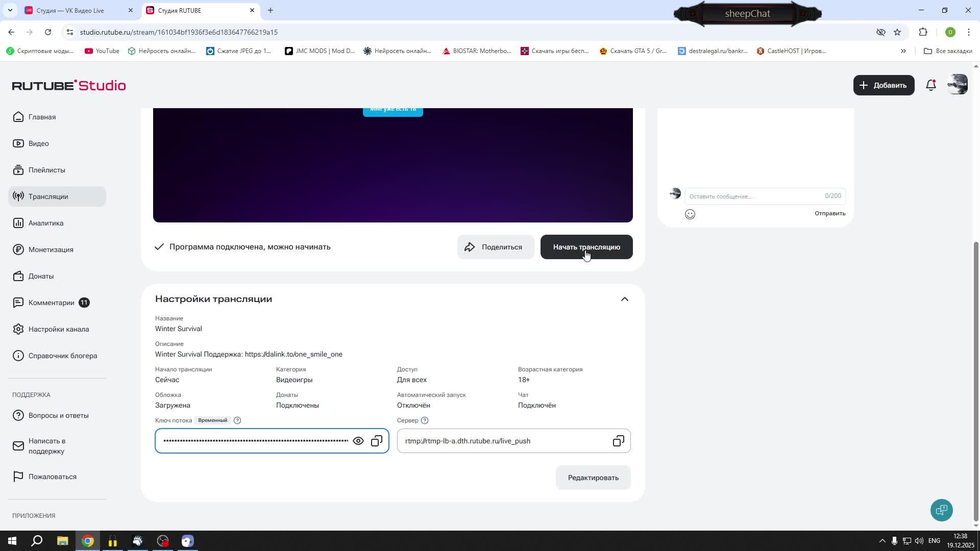Collapse the Настройки трансляции section
This screenshot has height=551, width=980.
point(624,299)
